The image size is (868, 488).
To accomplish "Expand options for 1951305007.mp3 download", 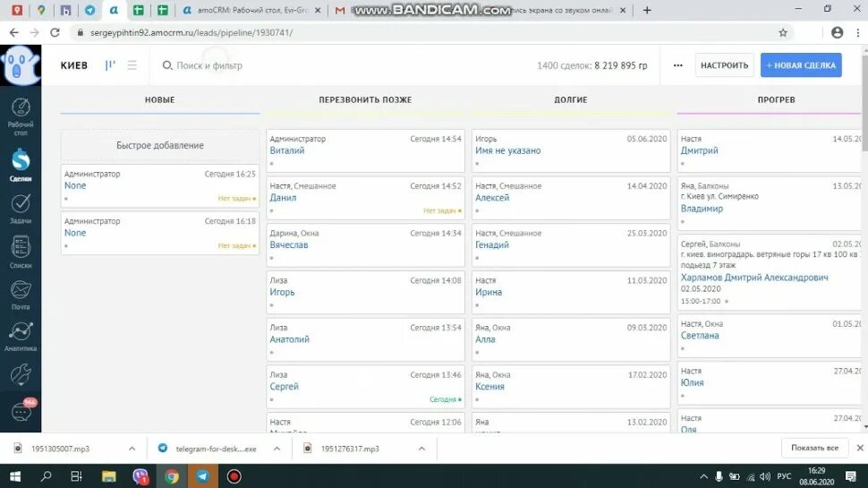I will [132, 449].
